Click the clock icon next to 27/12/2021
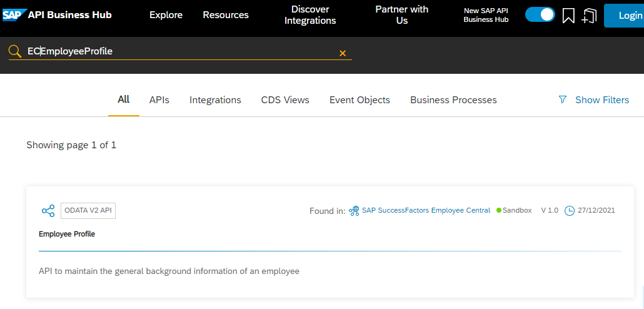644x309 pixels. tap(570, 211)
